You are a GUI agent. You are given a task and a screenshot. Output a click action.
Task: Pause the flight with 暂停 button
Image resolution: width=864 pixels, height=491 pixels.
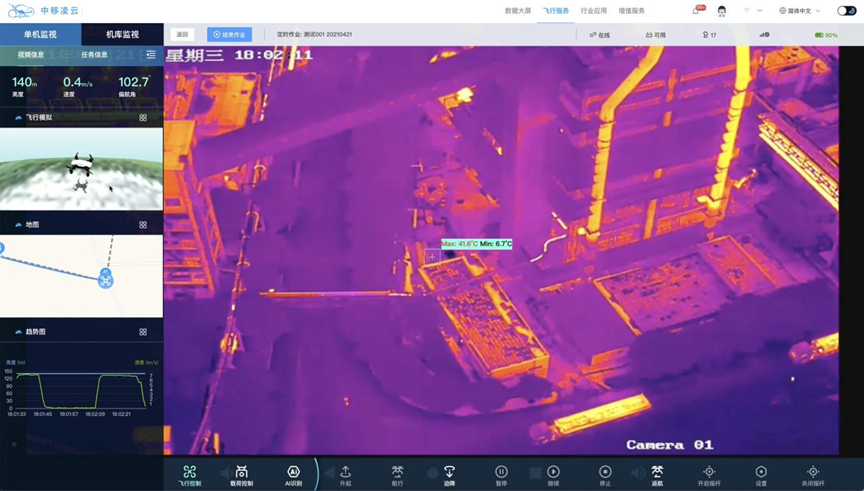pyautogui.click(x=501, y=475)
